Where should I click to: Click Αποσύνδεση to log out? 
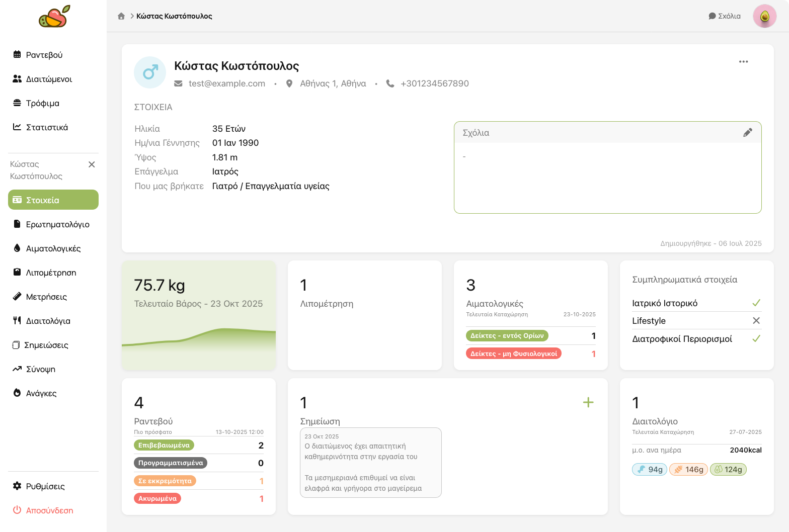coord(49,510)
